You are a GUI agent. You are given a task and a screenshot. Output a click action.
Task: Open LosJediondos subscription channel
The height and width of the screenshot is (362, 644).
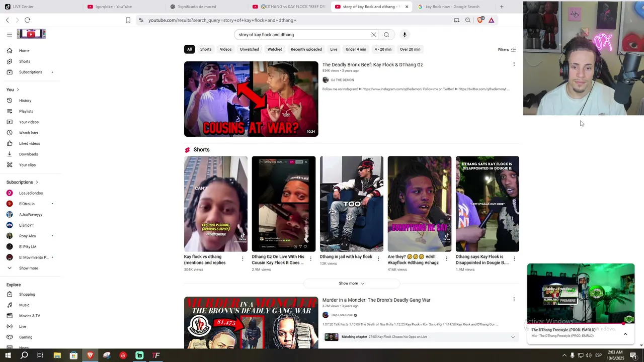(x=30, y=193)
